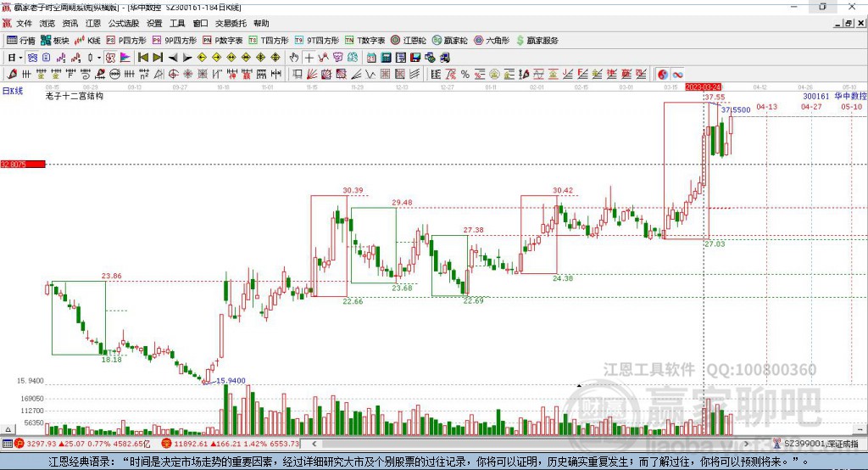Expand the 日 period dropdown
Viewport: 868px width, 470px height.
(x=20, y=58)
